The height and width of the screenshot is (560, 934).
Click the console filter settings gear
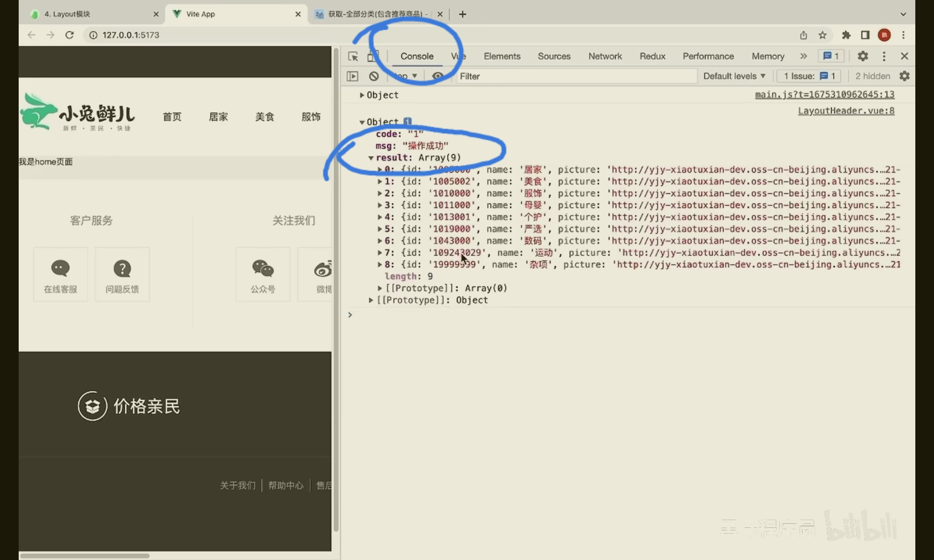point(905,76)
